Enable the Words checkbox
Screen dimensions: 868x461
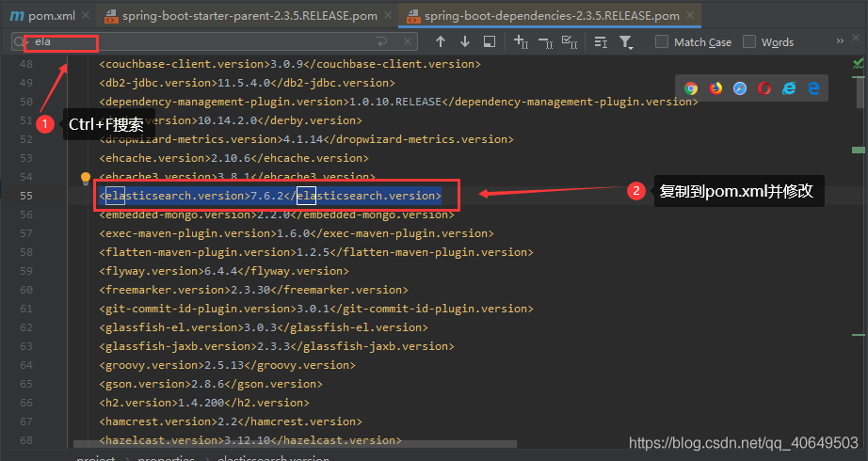[x=749, y=42]
